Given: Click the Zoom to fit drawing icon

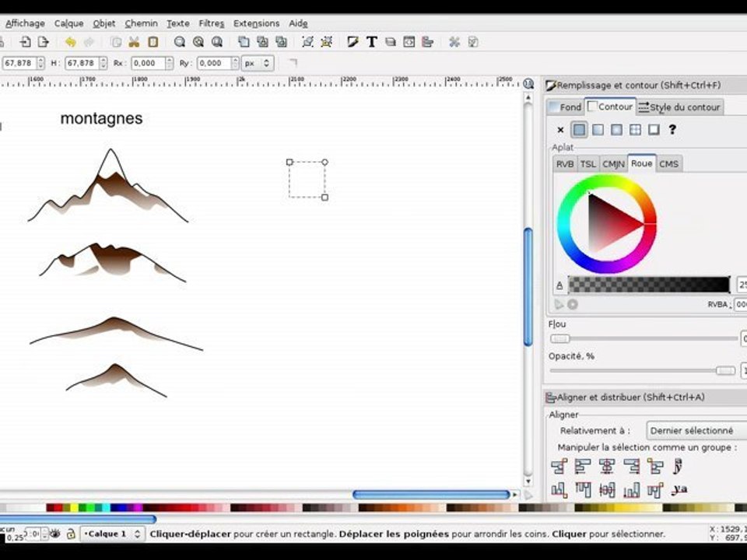Looking at the screenshot, I should [x=198, y=42].
